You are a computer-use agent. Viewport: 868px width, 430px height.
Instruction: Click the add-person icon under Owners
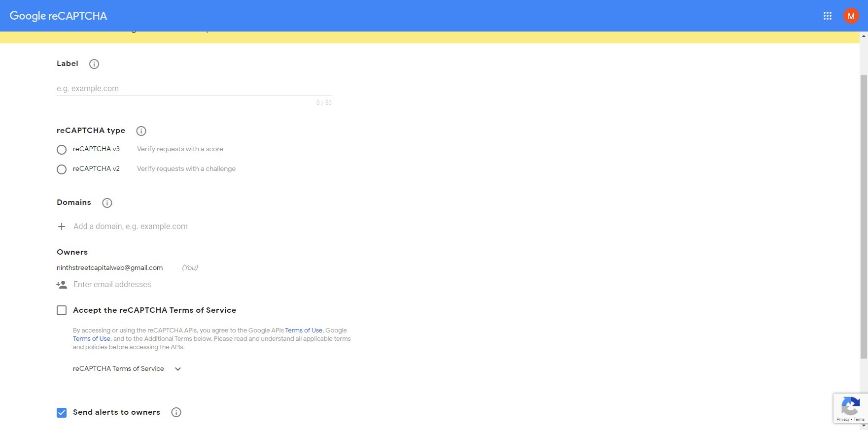pyautogui.click(x=62, y=285)
